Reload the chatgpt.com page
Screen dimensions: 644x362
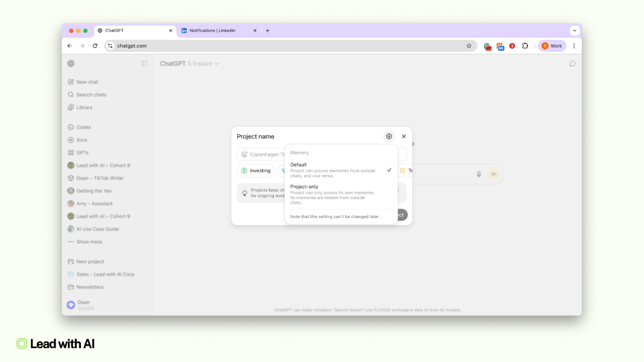pyautogui.click(x=95, y=46)
